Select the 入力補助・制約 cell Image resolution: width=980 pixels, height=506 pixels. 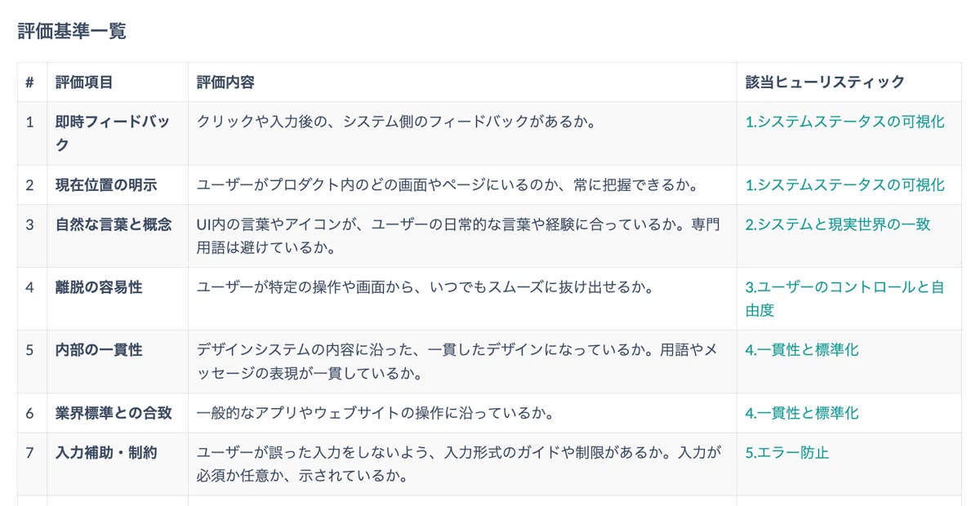(118, 464)
